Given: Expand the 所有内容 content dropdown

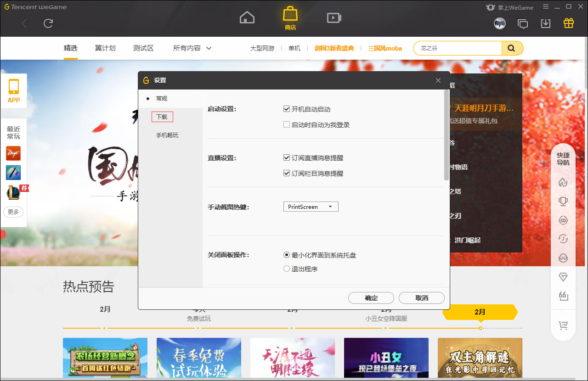Looking at the screenshot, I should pos(192,48).
